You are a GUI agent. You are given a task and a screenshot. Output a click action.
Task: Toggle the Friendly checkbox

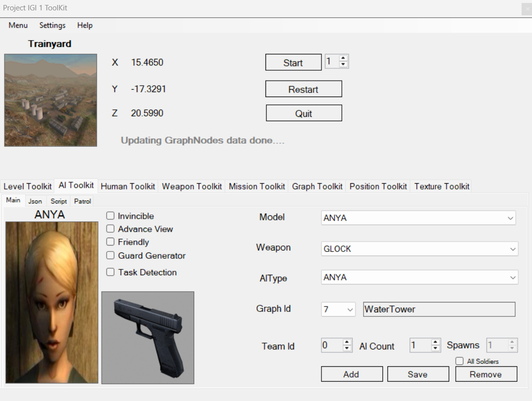point(110,242)
